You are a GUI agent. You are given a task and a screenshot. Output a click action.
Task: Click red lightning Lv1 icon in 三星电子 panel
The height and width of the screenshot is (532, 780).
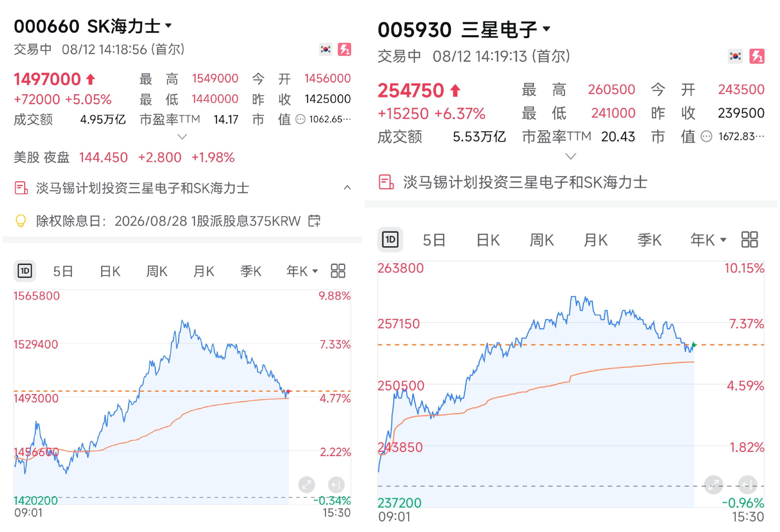coord(757,56)
